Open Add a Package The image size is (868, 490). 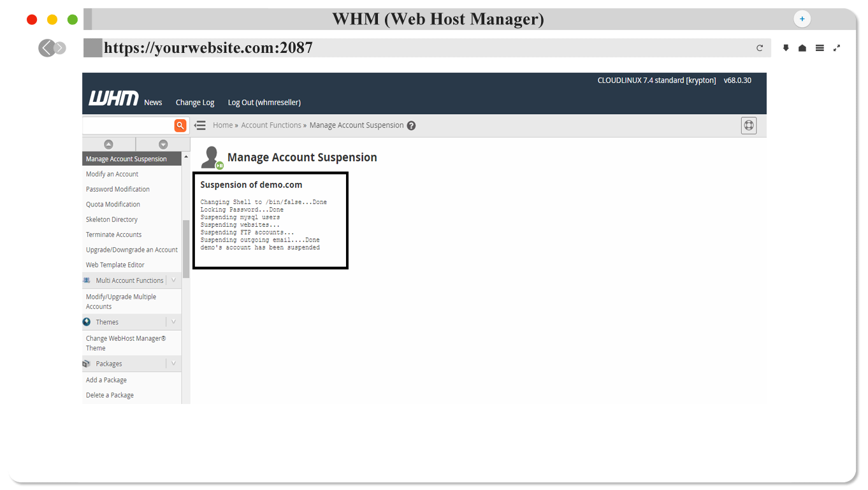pos(106,380)
